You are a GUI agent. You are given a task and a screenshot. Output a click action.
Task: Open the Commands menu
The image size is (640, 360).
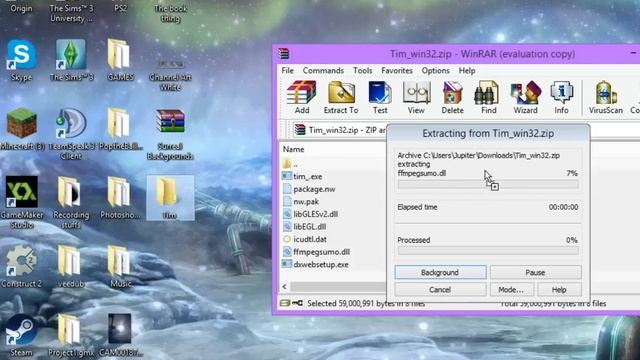323,71
